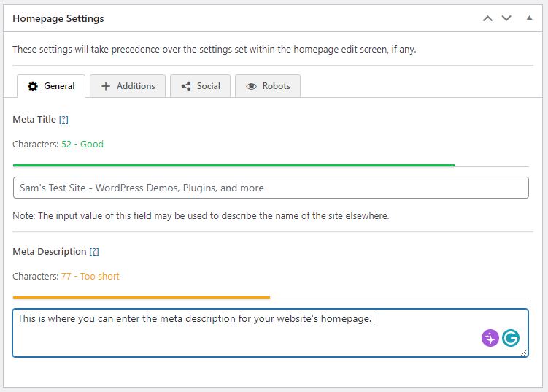This screenshot has width=548, height=392.
Task: Click the gear icon on the General tab
Action: [32, 86]
